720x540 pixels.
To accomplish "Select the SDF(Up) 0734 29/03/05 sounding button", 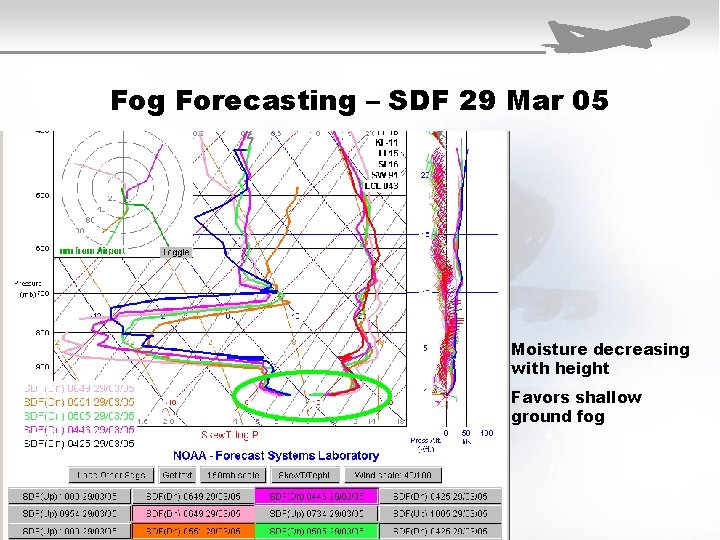I will coord(316,513).
